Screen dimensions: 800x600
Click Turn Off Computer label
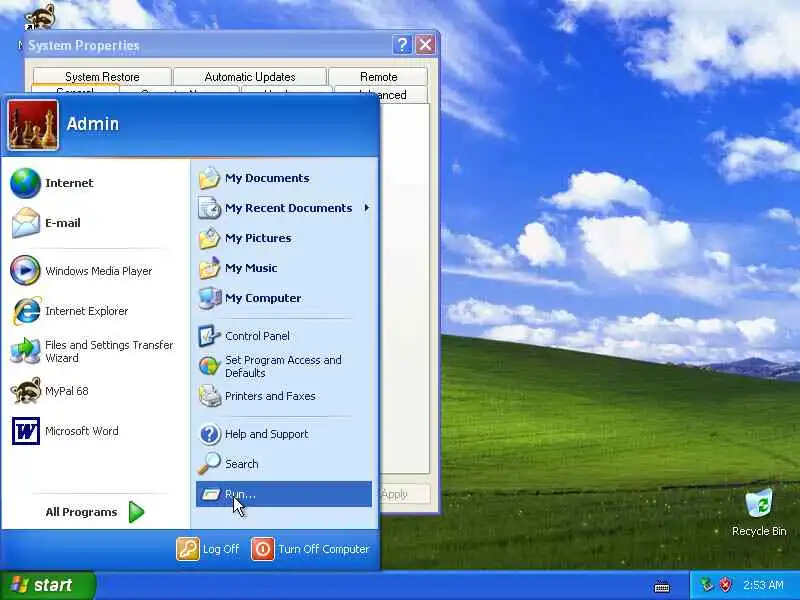[x=323, y=549]
